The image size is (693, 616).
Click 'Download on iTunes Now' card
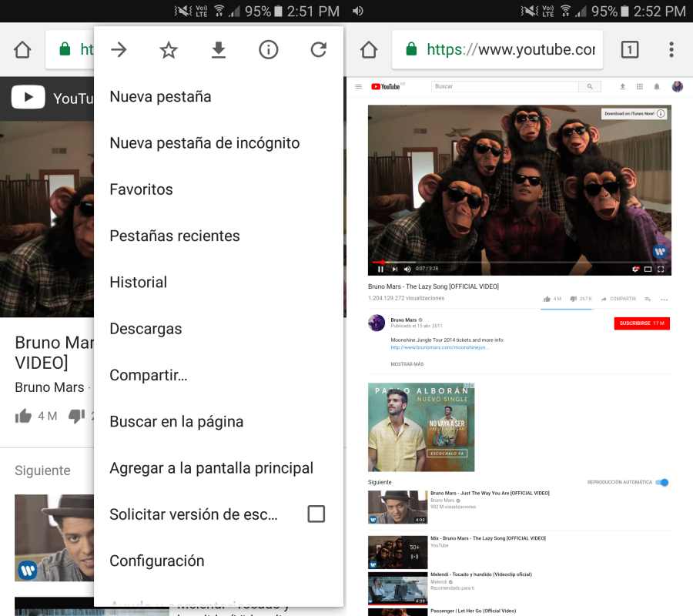pos(634,113)
